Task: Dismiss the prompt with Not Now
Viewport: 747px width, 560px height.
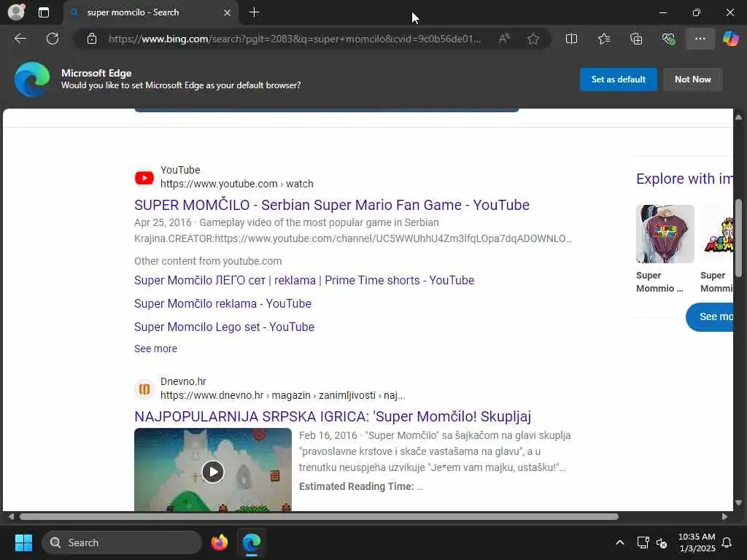Action: click(x=693, y=79)
